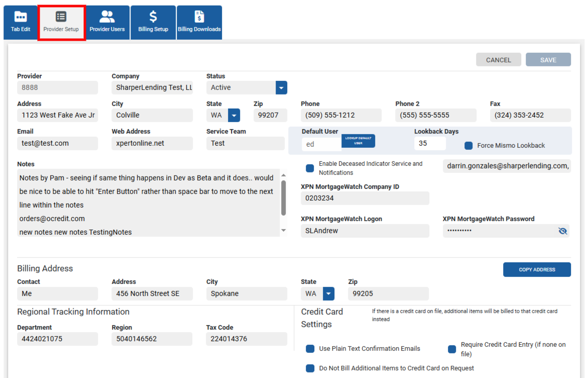Click the Provider Setup list icon
588x378 pixels.
pos(61,17)
